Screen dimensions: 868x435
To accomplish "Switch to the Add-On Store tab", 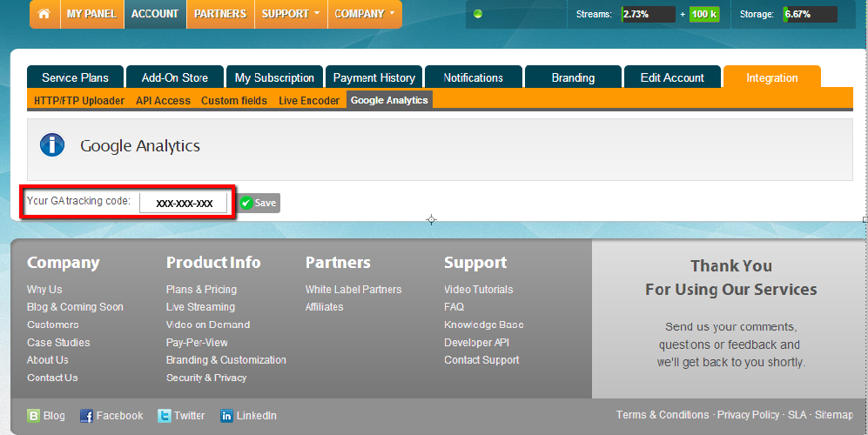I will click(175, 77).
